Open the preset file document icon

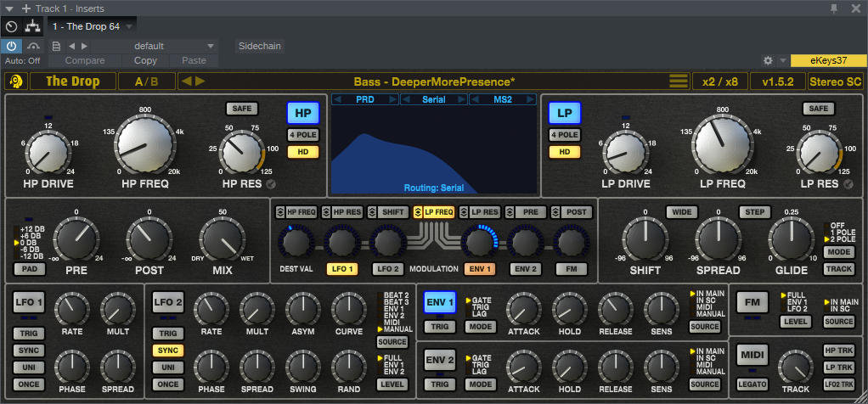point(56,46)
